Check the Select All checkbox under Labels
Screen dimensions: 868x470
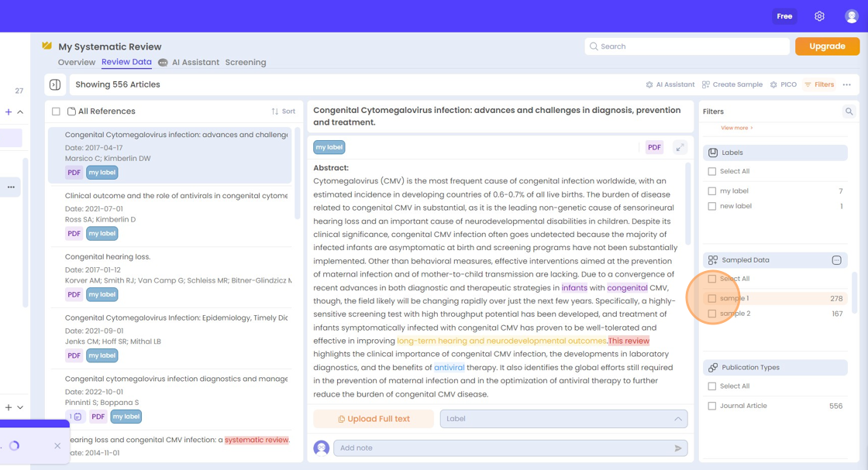pyautogui.click(x=711, y=171)
